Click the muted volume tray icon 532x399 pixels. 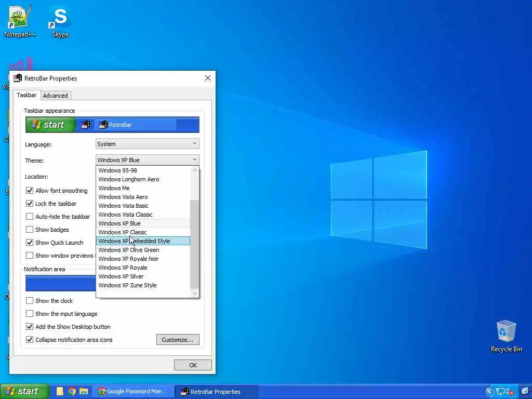pyautogui.click(x=509, y=392)
